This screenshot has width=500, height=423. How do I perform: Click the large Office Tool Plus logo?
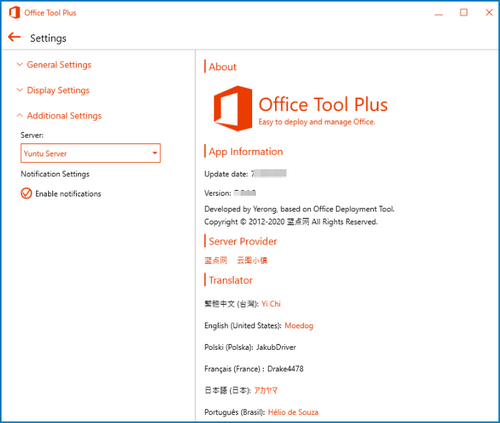click(x=233, y=108)
